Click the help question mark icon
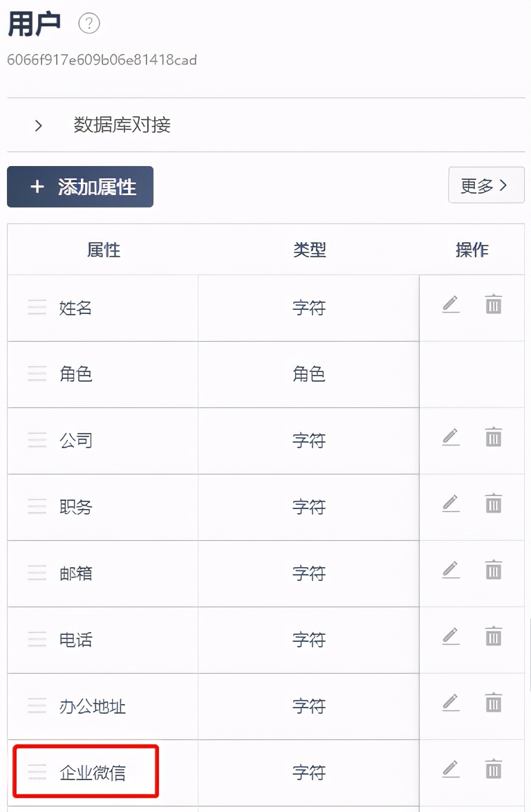Screen dimensions: 531x812 click(x=89, y=24)
